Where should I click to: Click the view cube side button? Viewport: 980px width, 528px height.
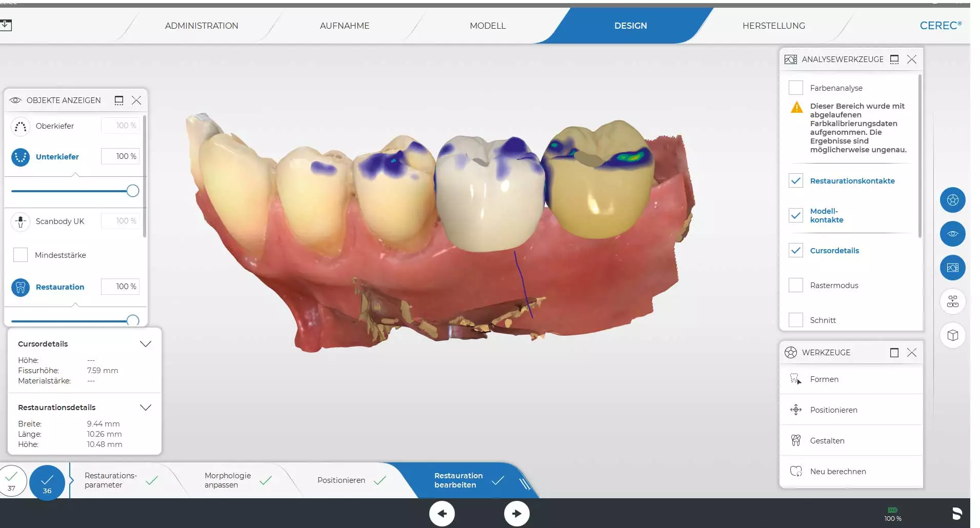point(952,335)
